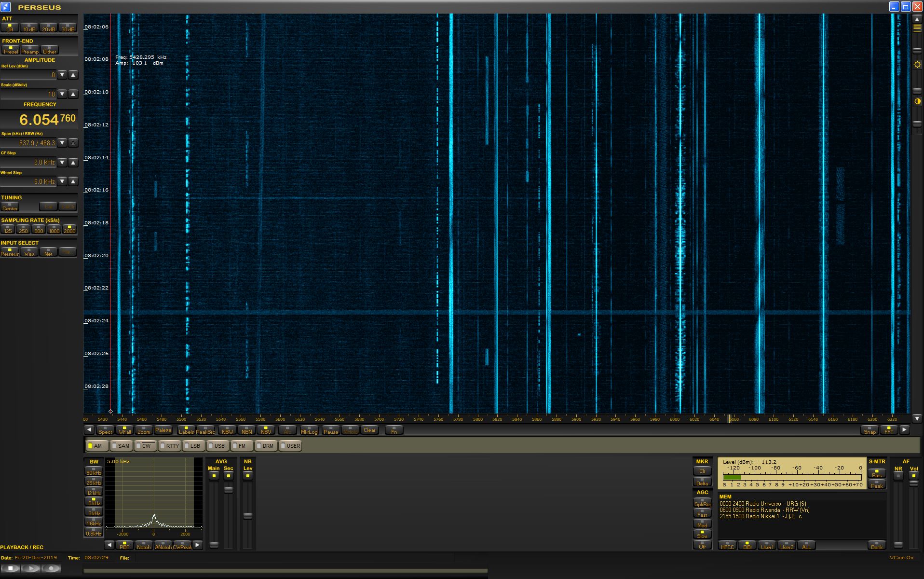Open the memory Bank button

(876, 546)
